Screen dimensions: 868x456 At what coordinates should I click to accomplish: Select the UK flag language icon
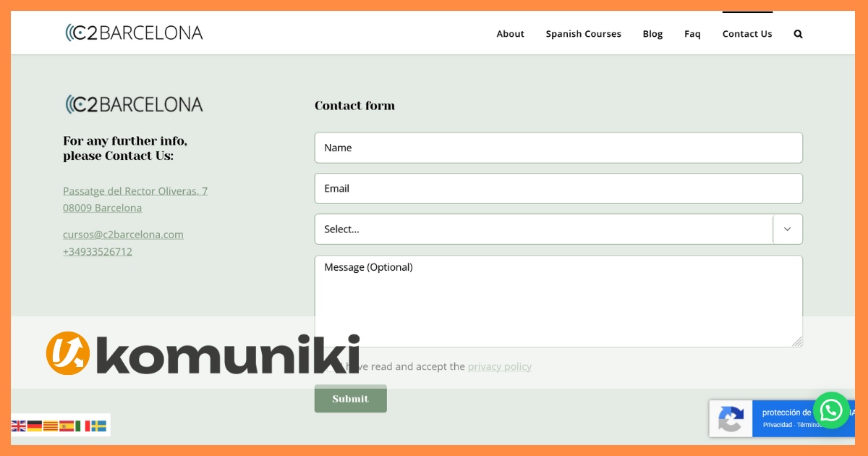click(19, 426)
